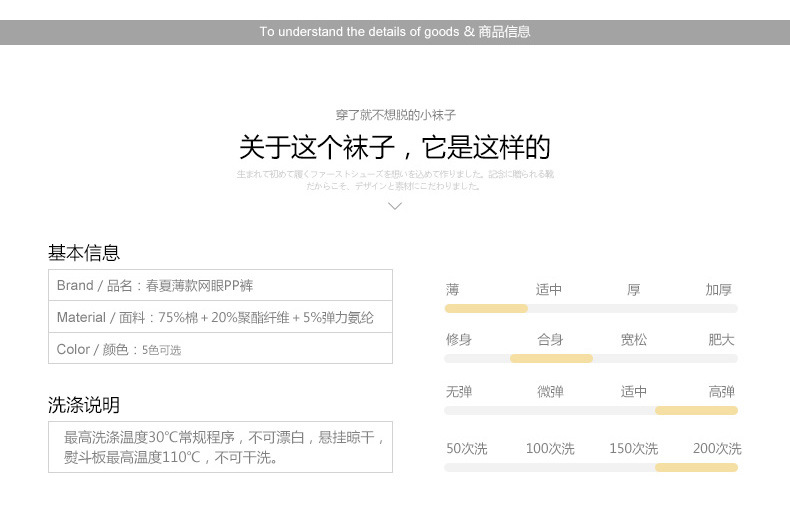Click the headline 关于这个袜子，它是这样的

point(395,147)
